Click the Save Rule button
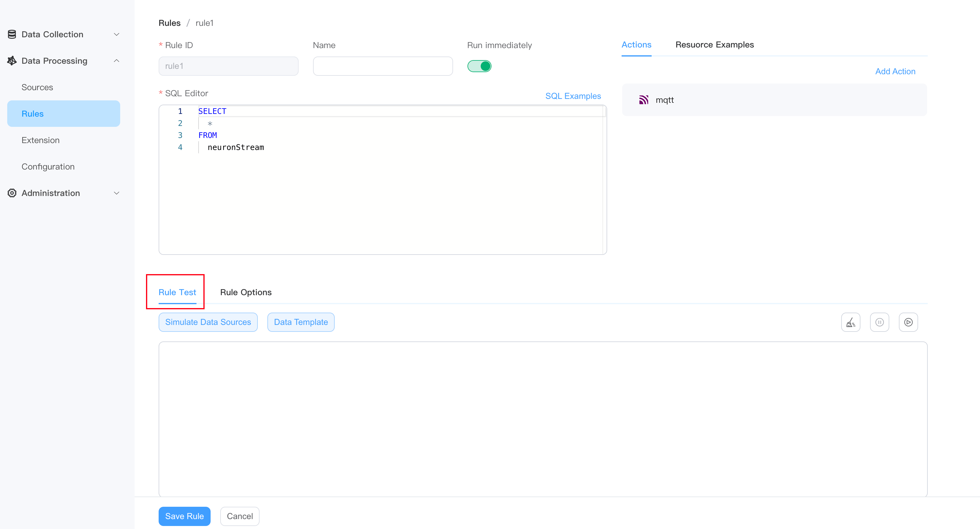 [x=184, y=516]
